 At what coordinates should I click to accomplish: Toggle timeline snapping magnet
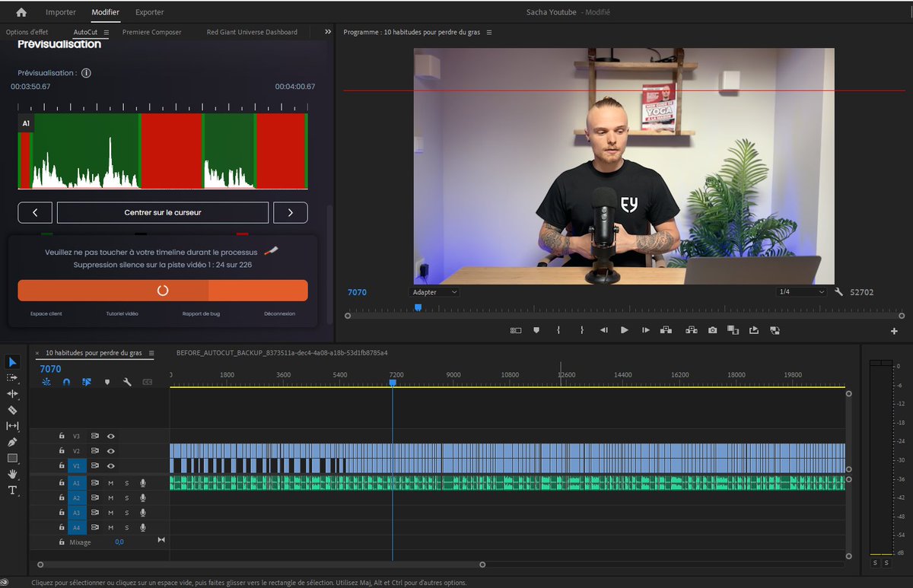(66, 382)
